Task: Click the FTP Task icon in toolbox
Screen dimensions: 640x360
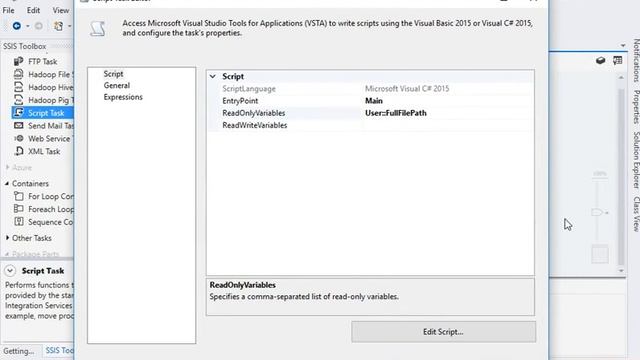Action: coord(18,62)
